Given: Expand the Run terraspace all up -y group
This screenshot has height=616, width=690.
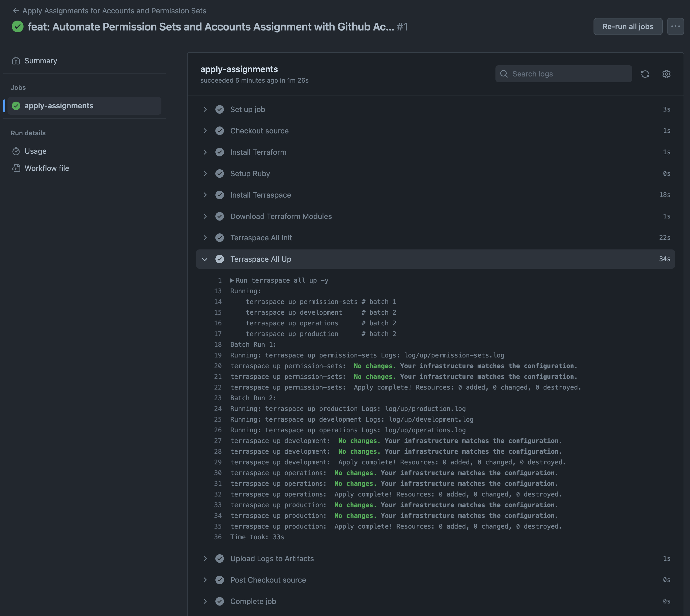Looking at the screenshot, I should click(x=232, y=280).
